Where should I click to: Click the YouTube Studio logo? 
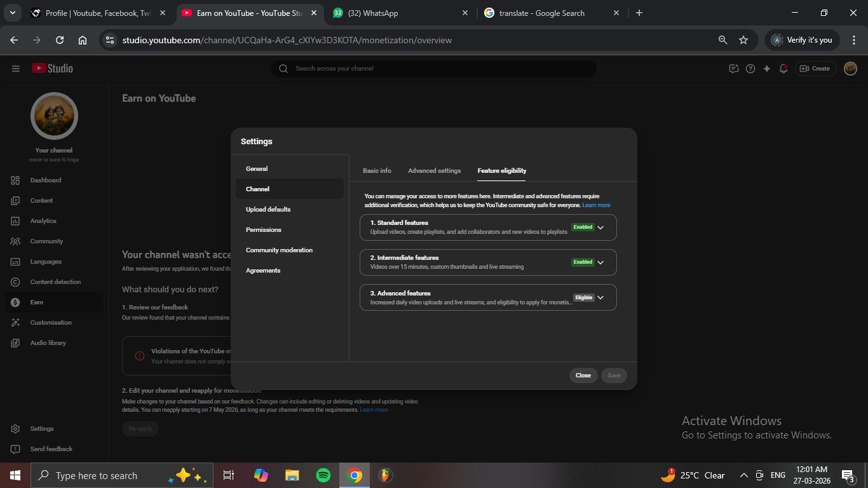(x=52, y=69)
